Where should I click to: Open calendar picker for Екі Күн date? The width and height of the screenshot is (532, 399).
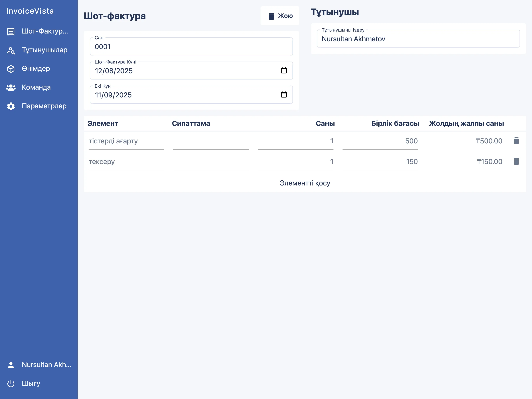pyautogui.click(x=284, y=94)
